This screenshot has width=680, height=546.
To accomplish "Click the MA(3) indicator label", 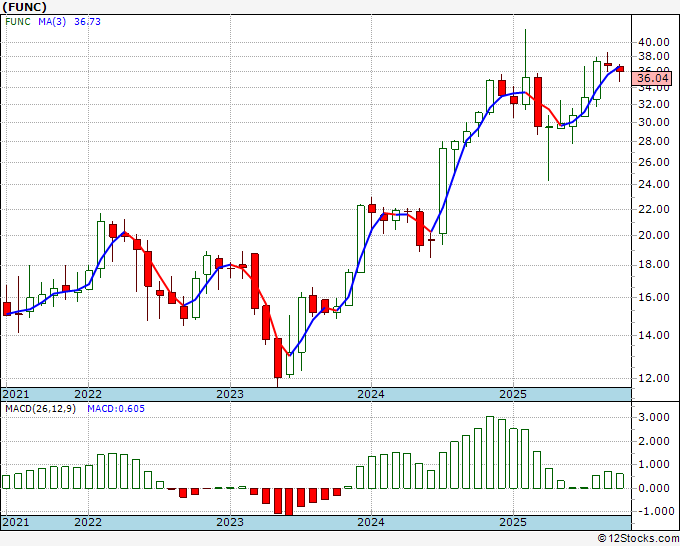I will tap(52, 22).
